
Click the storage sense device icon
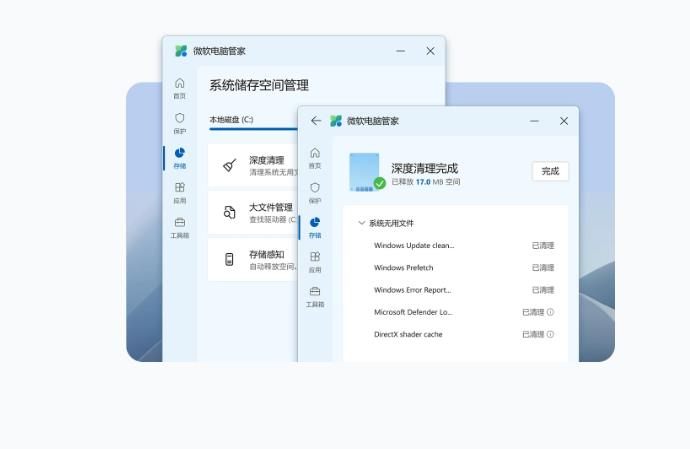[x=229, y=259]
